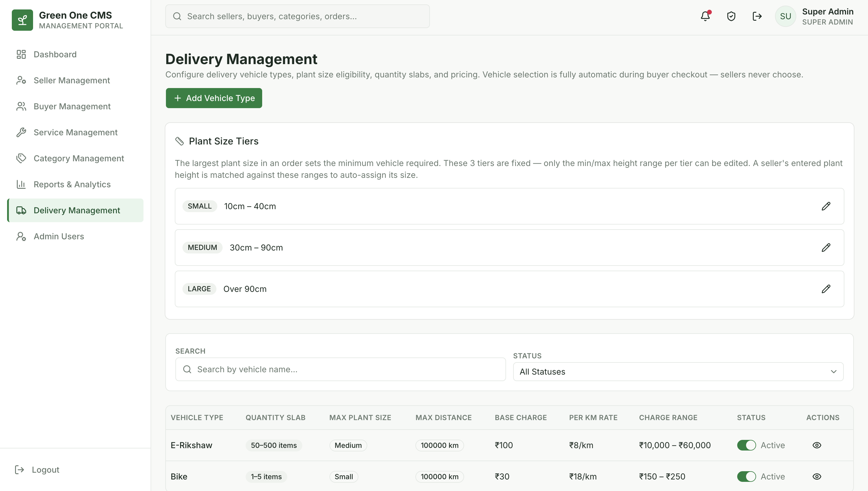Click the 1–5 items quantity badge
The image size is (868, 491).
point(266,477)
